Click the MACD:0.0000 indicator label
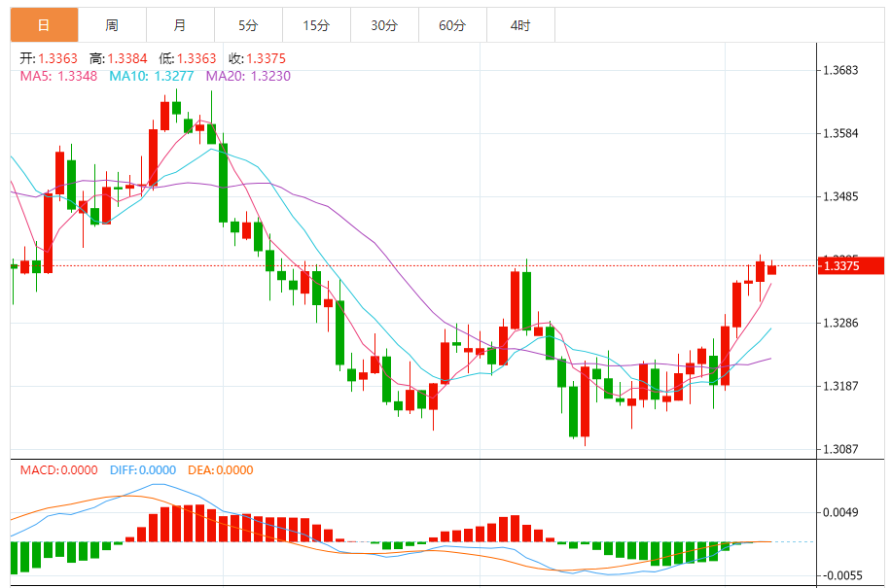 (58, 470)
